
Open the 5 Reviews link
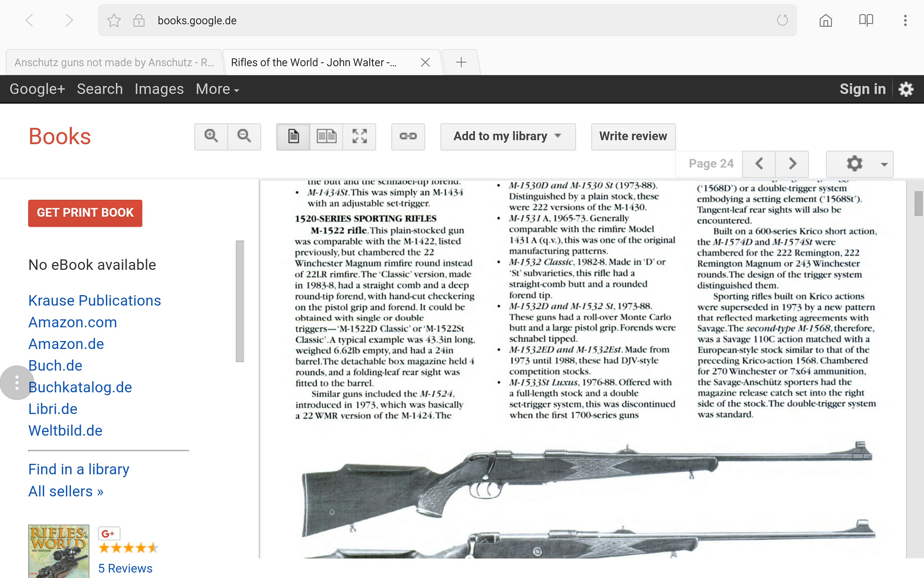[125, 569]
